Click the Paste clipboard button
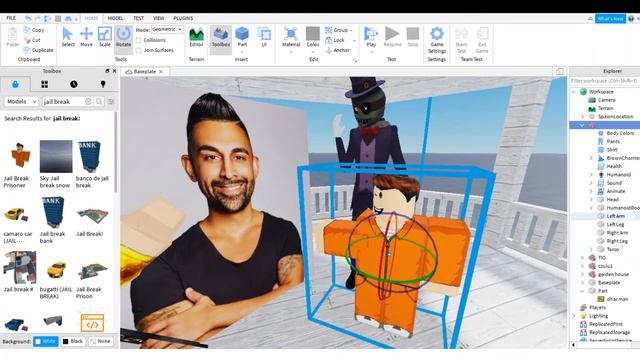 13,37
